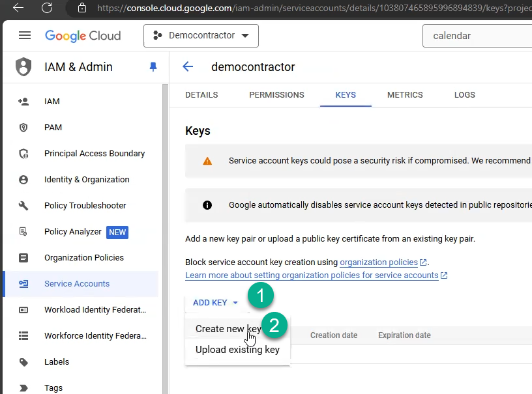
Task: Click the NEW badge beside Policy Analyzer
Action: 117,232
